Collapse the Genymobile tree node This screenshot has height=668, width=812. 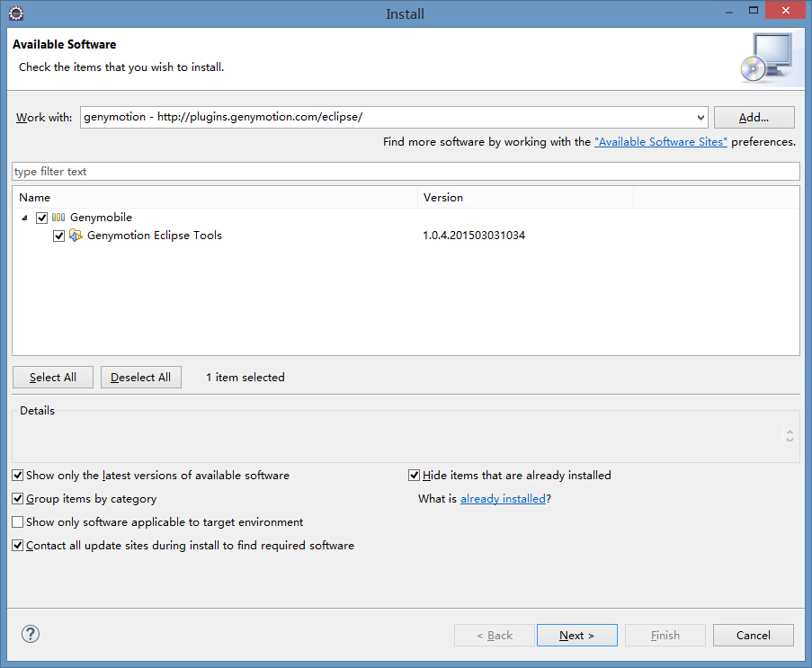tap(24, 218)
